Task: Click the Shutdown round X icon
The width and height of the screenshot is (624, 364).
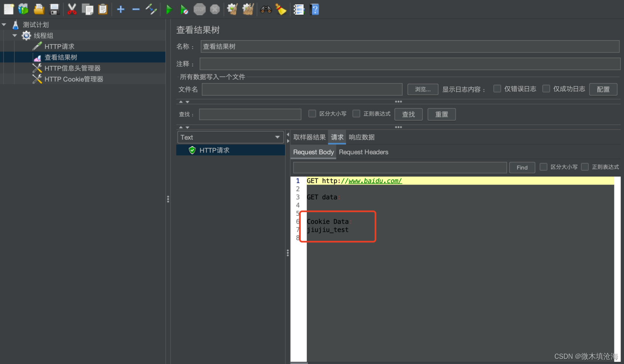Action: pos(215,9)
